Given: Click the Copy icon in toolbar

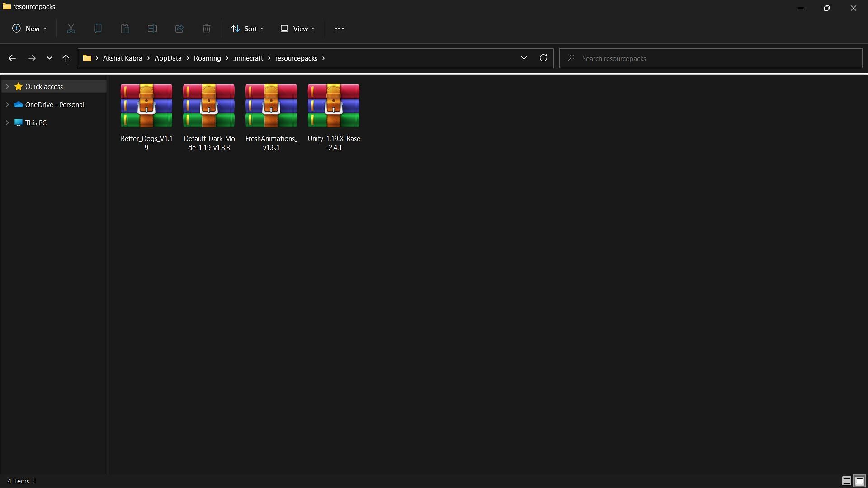Looking at the screenshot, I should coord(98,28).
